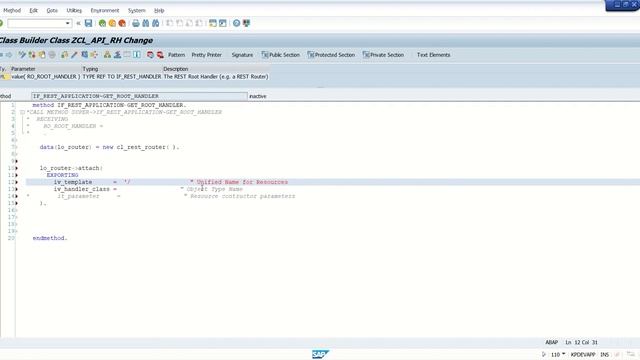
Task: Click the Customize Local Layout monitor icon
Action: click(x=246, y=23)
